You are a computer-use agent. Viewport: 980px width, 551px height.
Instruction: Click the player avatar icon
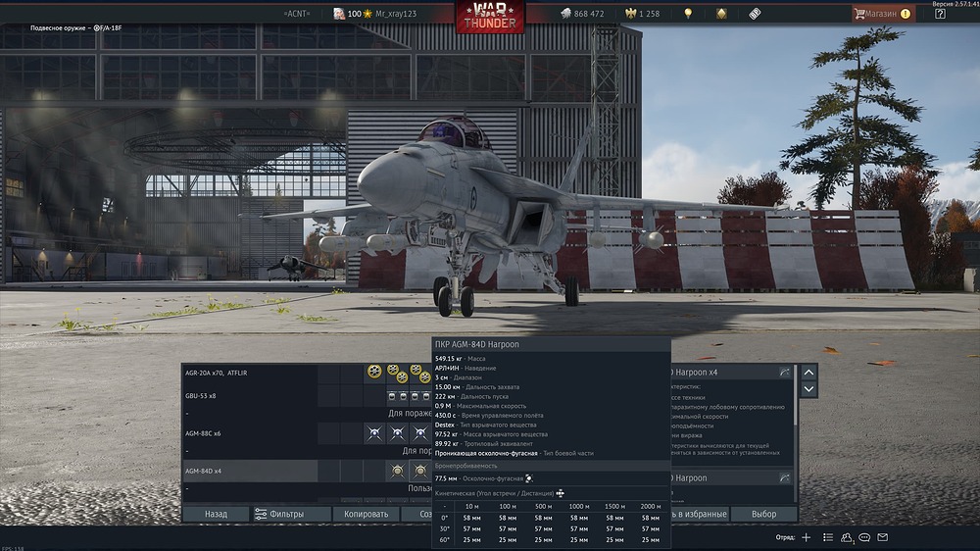coord(339,14)
